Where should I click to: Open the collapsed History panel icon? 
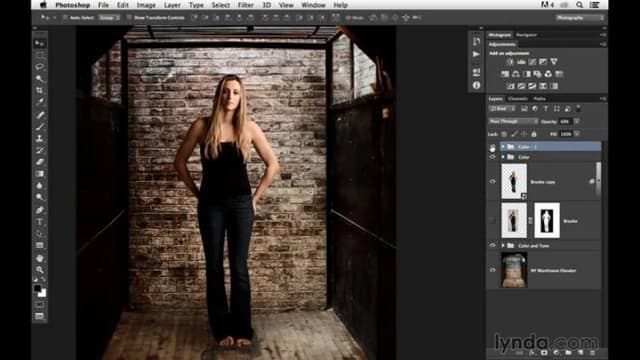click(x=476, y=41)
